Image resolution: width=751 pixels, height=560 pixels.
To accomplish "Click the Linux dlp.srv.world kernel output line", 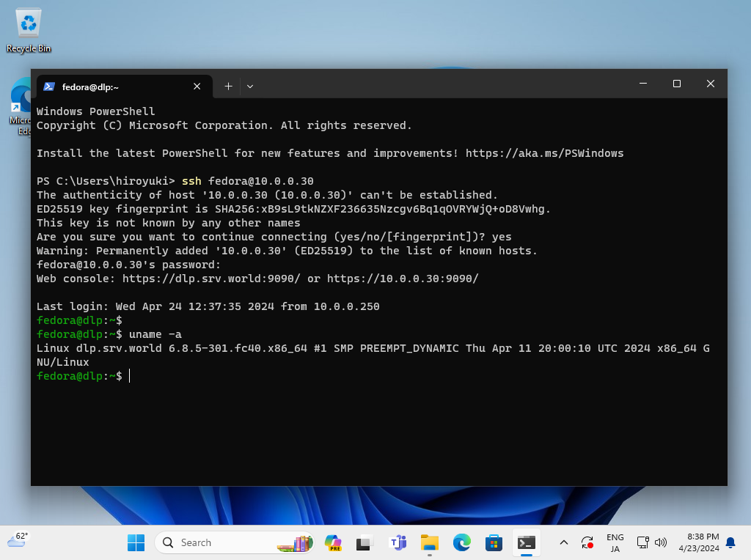I will pyautogui.click(x=373, y=355).
